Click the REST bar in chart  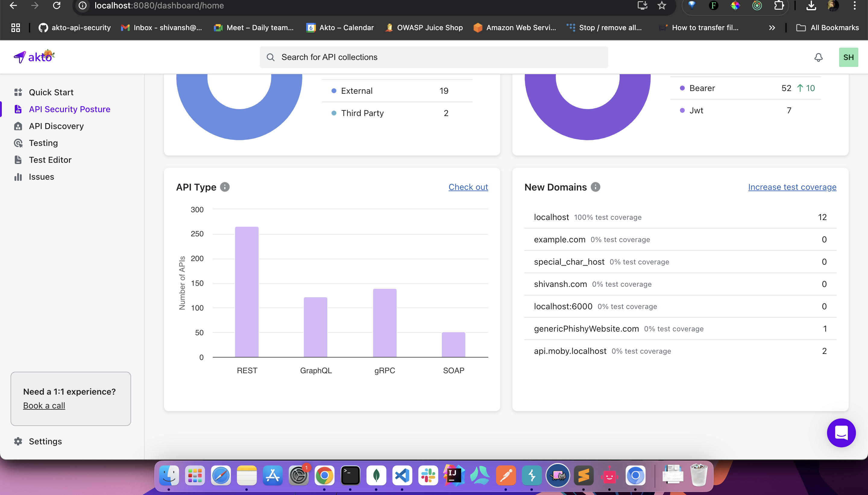pos(247,292)
